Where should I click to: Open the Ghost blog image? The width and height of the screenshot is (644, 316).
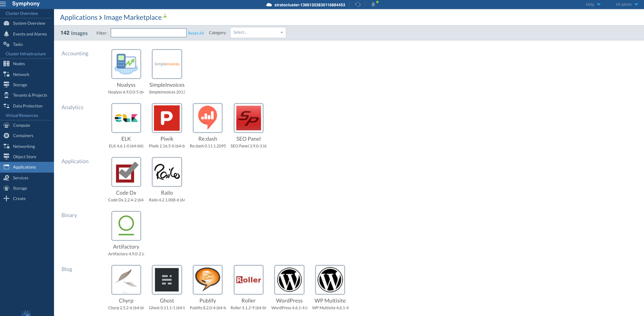pyautogui.click(x=167, y=280)
